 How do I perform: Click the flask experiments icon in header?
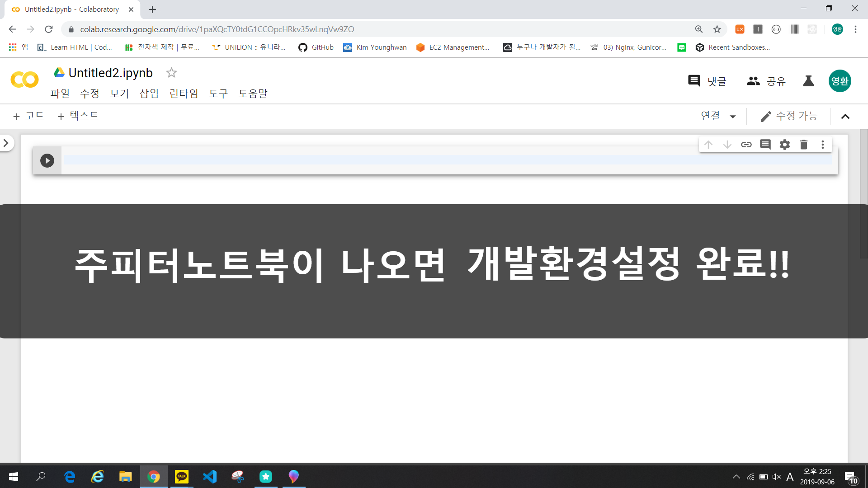click(808, 81)
